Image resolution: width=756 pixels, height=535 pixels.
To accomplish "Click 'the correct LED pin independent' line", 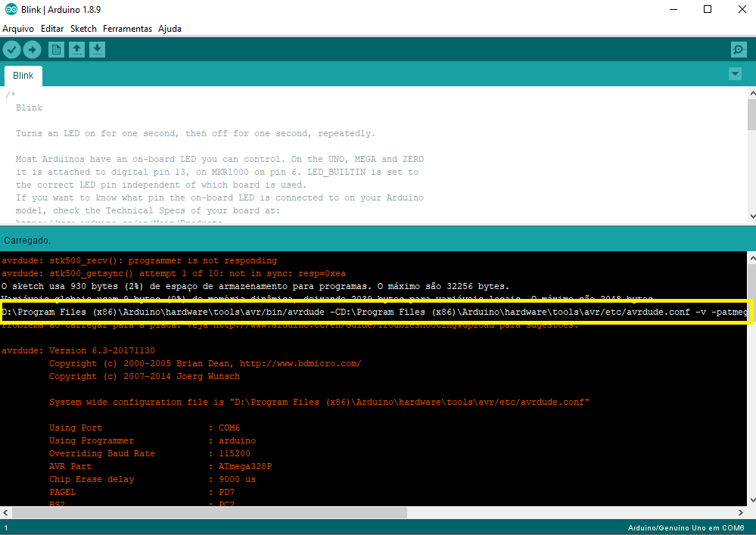I will 161,185.
